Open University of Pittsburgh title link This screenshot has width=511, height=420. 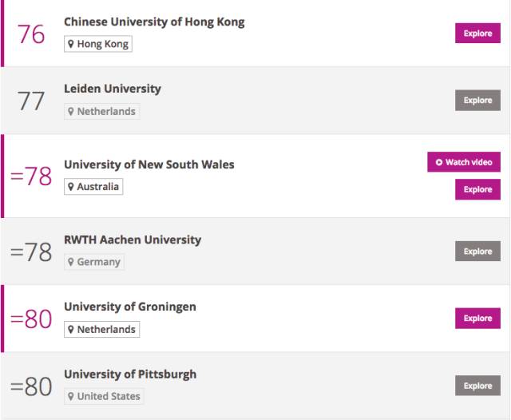click(130, 374)
